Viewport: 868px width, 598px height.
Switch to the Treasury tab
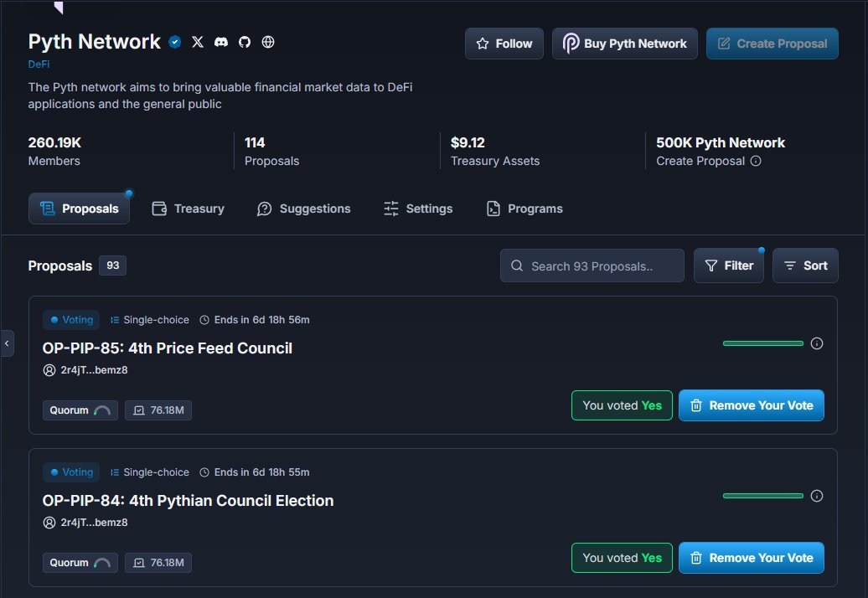[x=189, y=209]
